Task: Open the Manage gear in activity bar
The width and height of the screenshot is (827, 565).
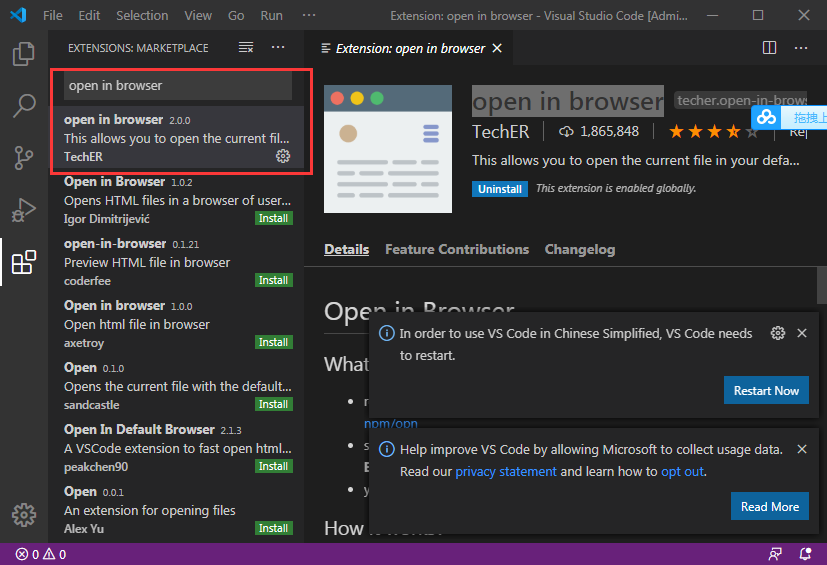Action: tap(24, 515)
